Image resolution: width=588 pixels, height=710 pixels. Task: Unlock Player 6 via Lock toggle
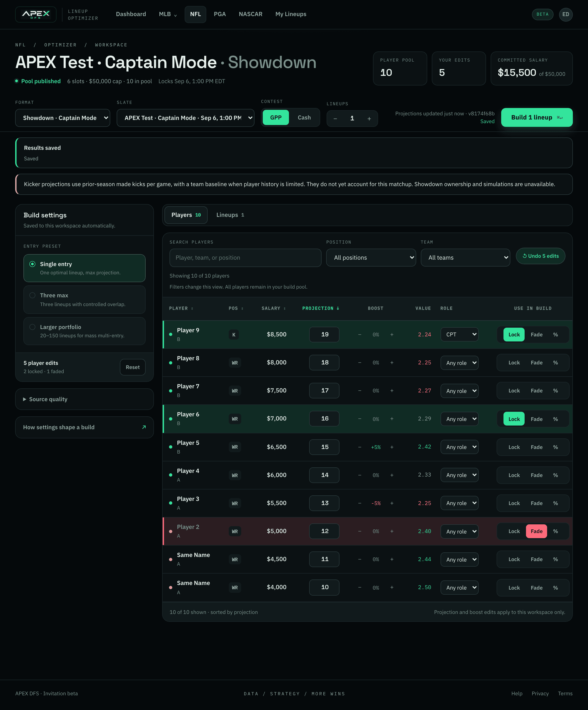click(514, 419)
